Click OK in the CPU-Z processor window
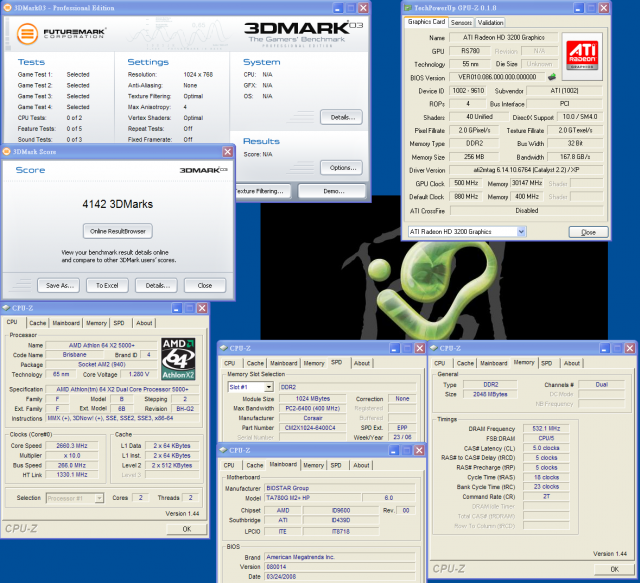The height and width of the screenshot is (583, 640). (187, 529)
